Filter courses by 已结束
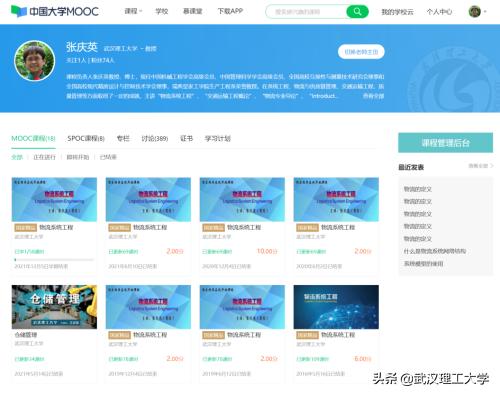 [108, 157]
